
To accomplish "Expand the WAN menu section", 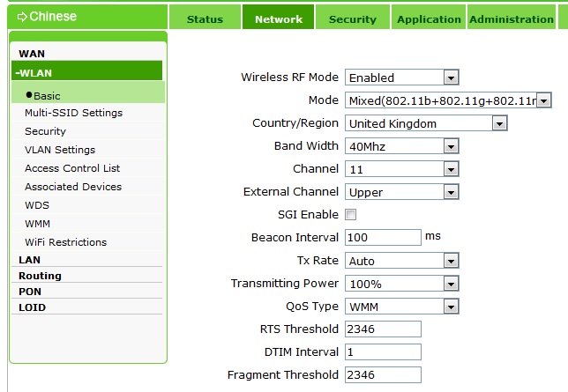I will [32, 54].
